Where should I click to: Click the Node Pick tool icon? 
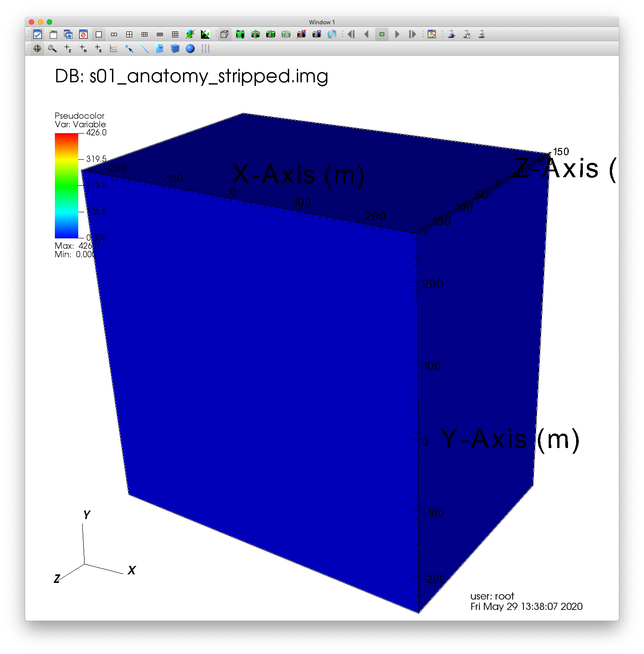[83, 49]
